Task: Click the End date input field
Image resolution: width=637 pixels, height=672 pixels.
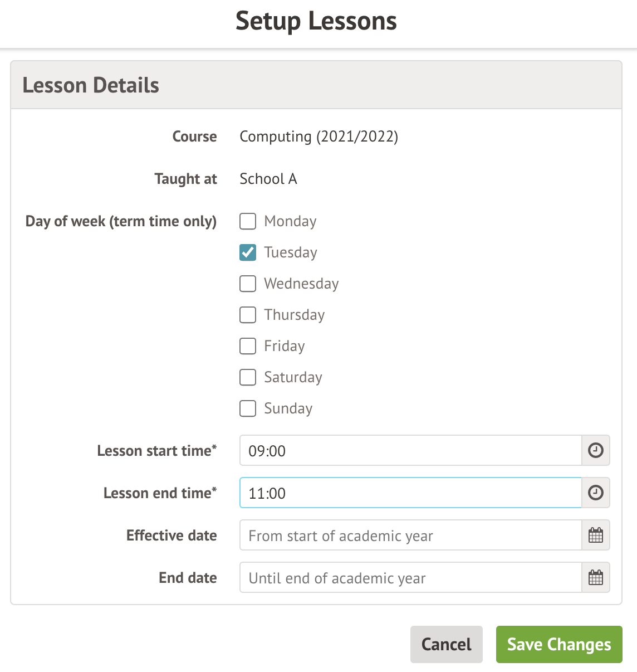Action: pyautogui.click(x=410, y=577)
